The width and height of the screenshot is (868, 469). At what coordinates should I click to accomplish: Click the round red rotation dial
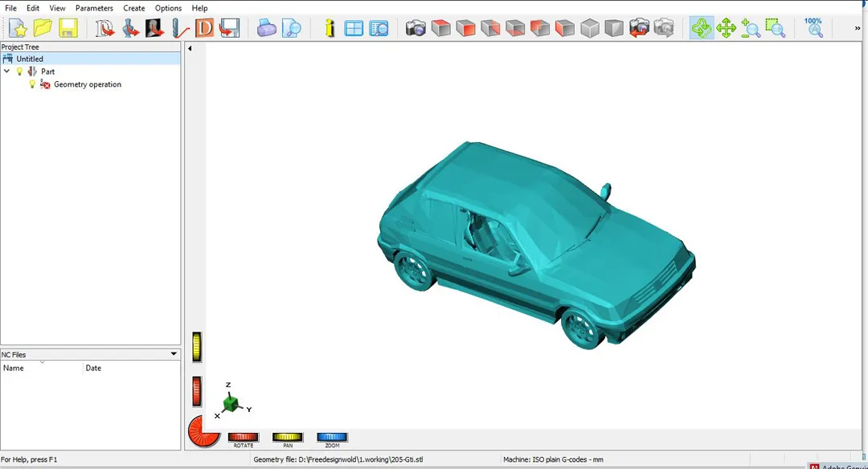[203, 431]
